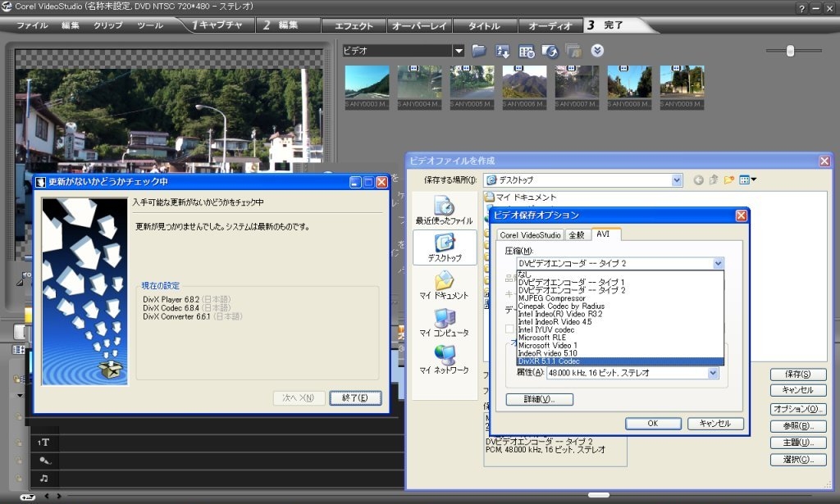Select the title track T icon

click(43, 443)
